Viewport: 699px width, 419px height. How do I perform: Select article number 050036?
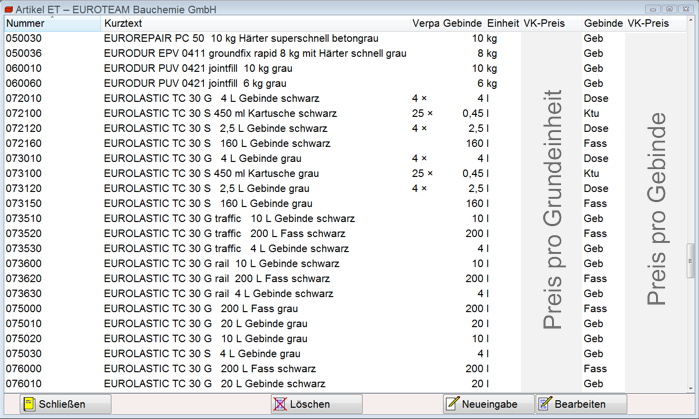click(24, 53)
